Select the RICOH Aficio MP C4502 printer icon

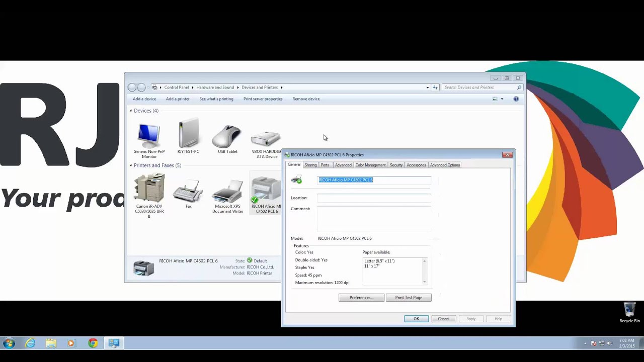tap(266, 190)
